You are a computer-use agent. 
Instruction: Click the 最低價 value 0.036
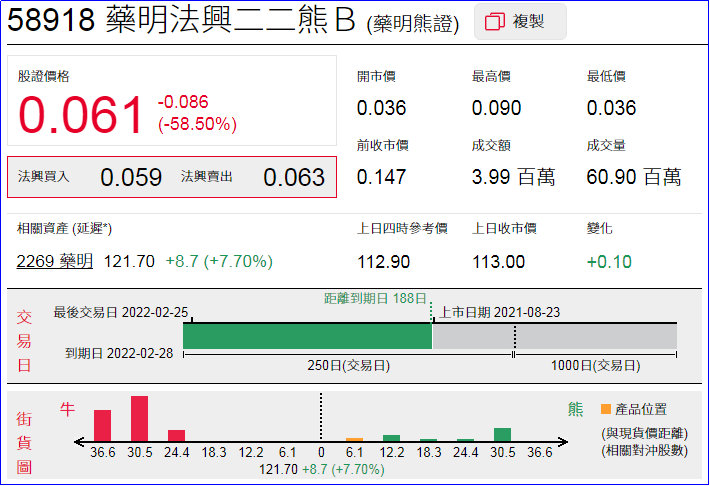coord(611,108)
